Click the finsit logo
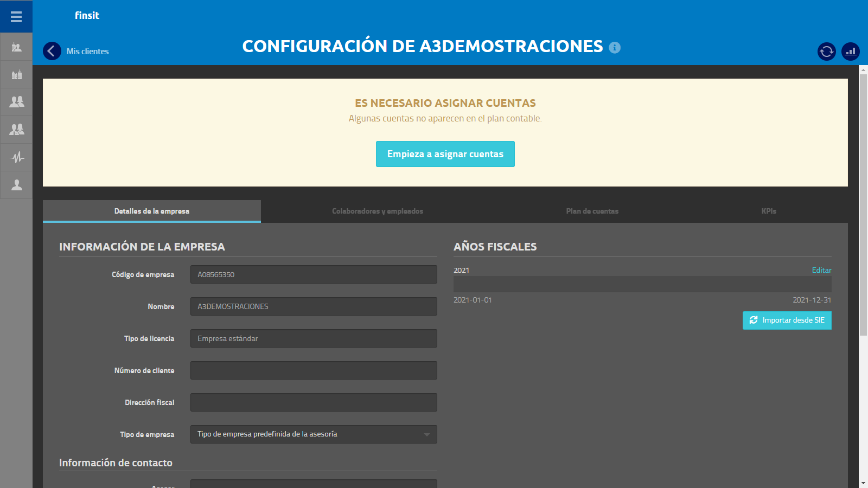The width and height of the screenshot is (868, 488). coord(87,15)
